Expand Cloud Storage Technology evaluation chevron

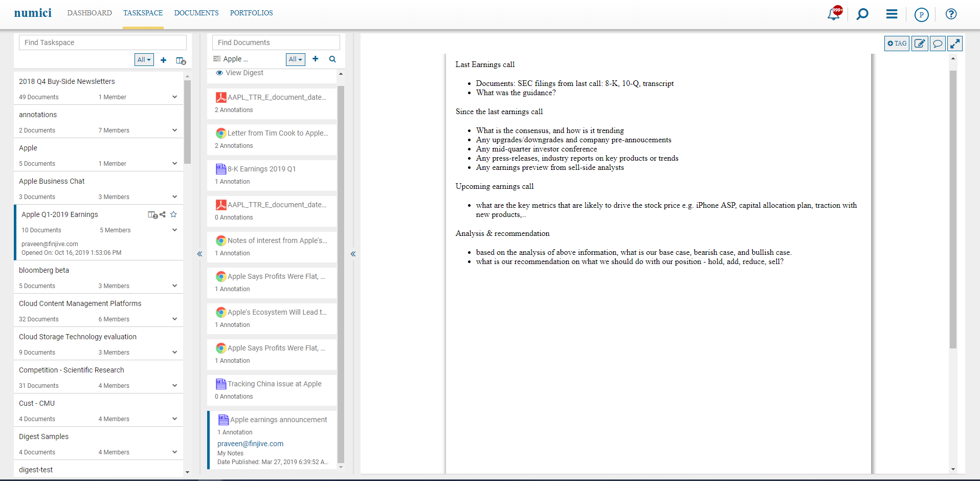[174, 352]
